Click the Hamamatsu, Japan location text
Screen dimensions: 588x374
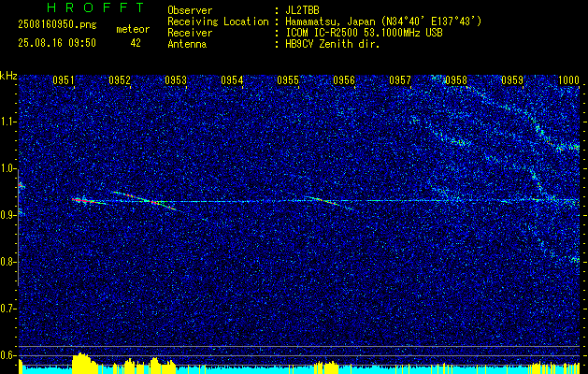(x=383, y=22)
